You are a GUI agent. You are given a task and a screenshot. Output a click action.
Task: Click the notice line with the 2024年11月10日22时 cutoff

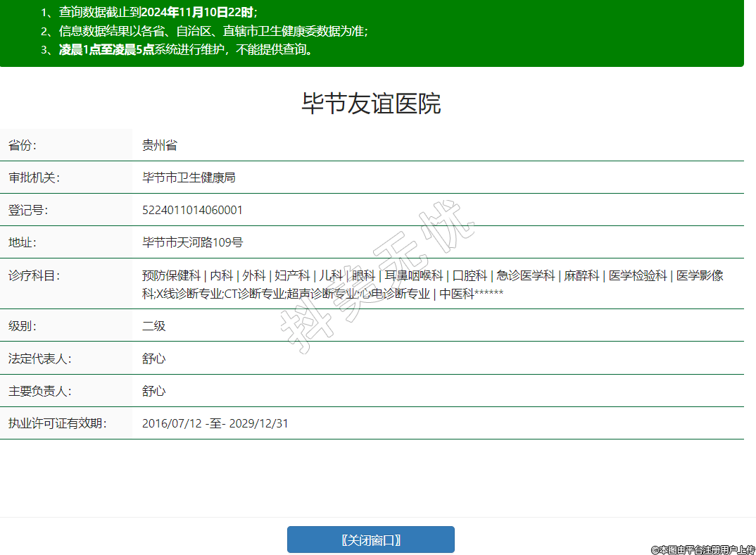(149, 12)
